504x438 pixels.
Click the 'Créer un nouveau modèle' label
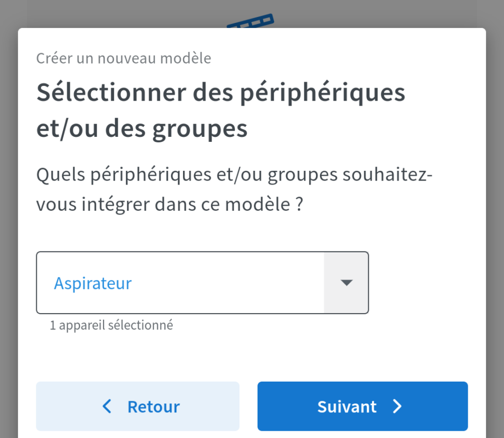123,58
